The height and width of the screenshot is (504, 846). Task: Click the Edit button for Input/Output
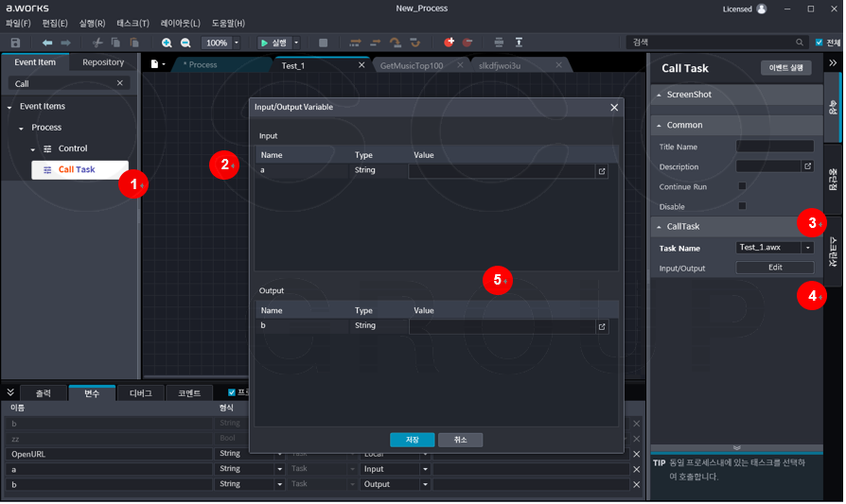click(x=774, y=268)
